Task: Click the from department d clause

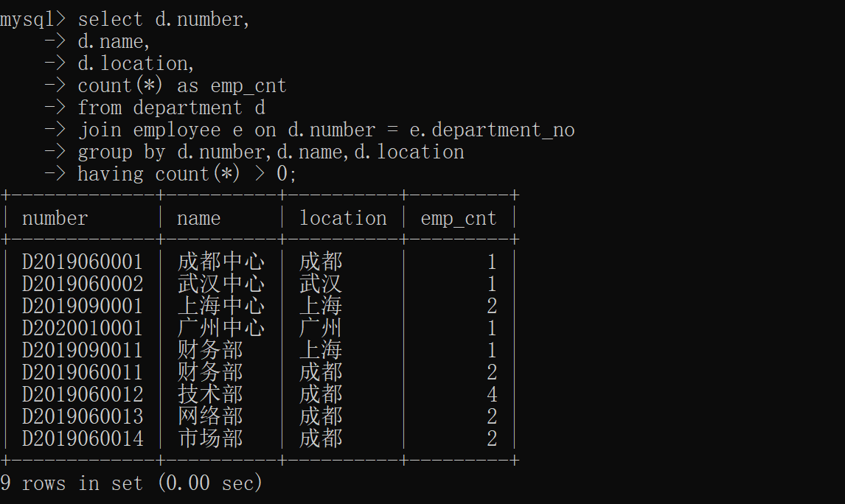Action: 155,107
